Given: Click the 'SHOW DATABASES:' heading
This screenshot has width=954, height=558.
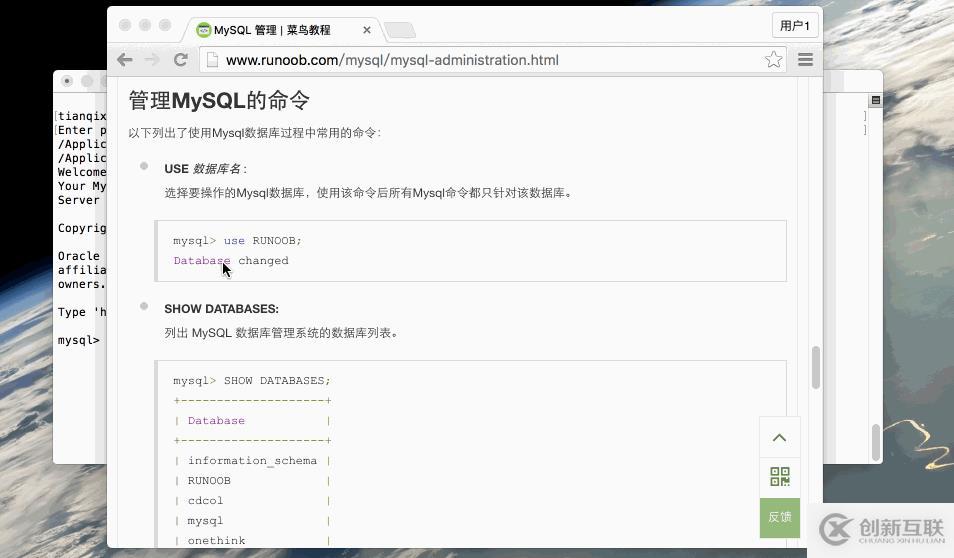Looking at the screenshot, I should click(x=221, y=309).
